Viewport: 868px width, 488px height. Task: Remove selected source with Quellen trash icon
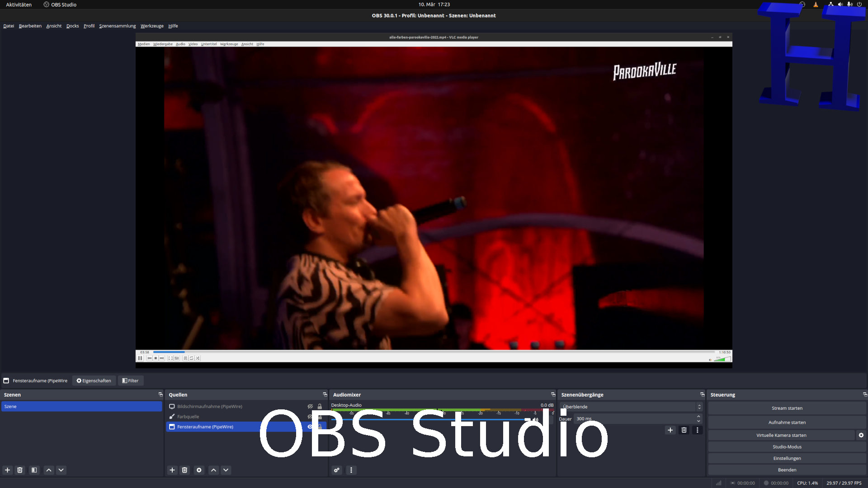[184, 470]
